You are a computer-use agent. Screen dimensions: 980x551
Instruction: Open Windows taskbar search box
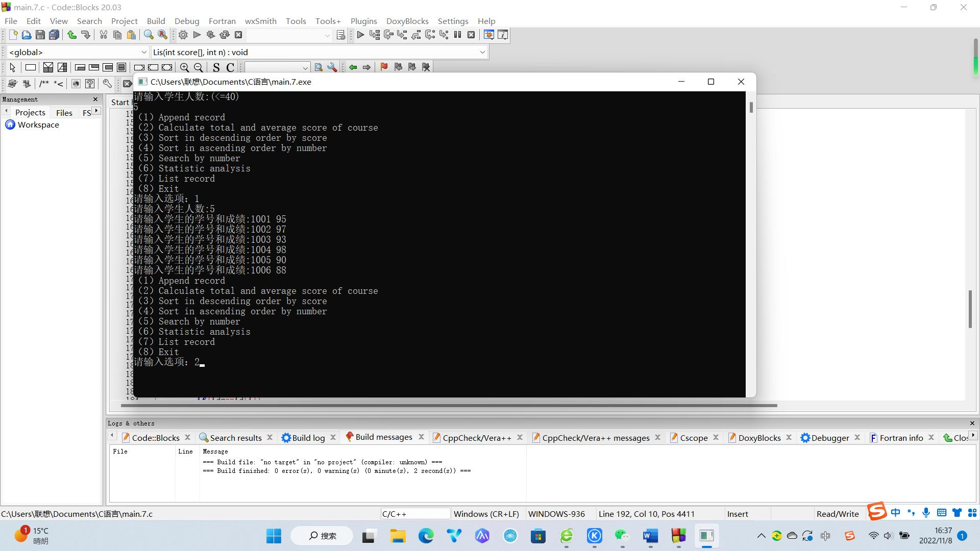tap(322, 536)
